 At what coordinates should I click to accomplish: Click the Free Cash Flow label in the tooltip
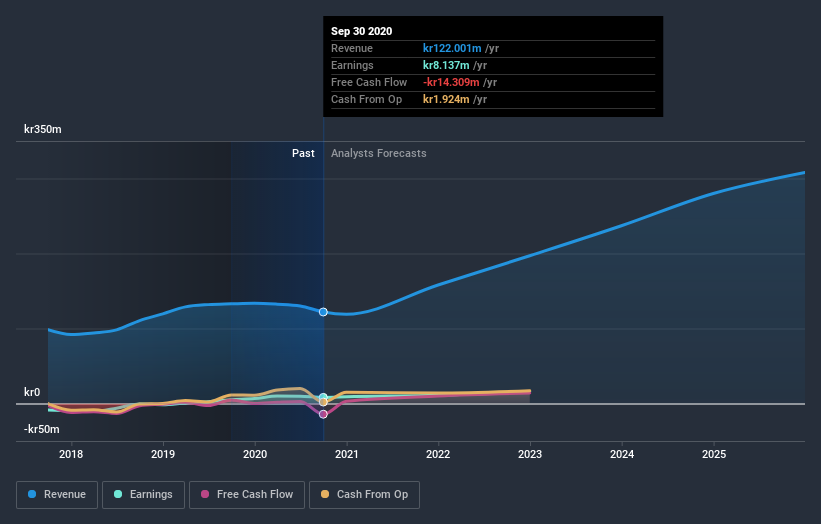point(369,82)
